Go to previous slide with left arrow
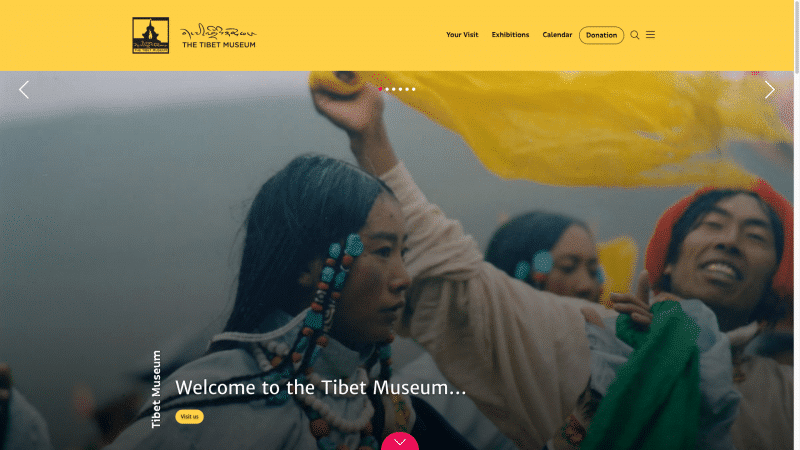800x450 pixels. pos(24,90)
